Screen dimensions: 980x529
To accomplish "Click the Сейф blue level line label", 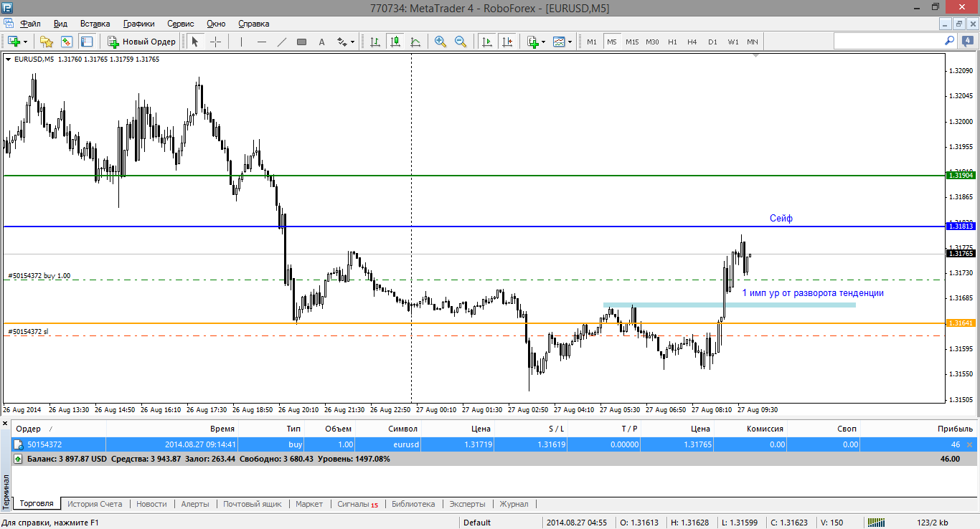I will [781, 218].
